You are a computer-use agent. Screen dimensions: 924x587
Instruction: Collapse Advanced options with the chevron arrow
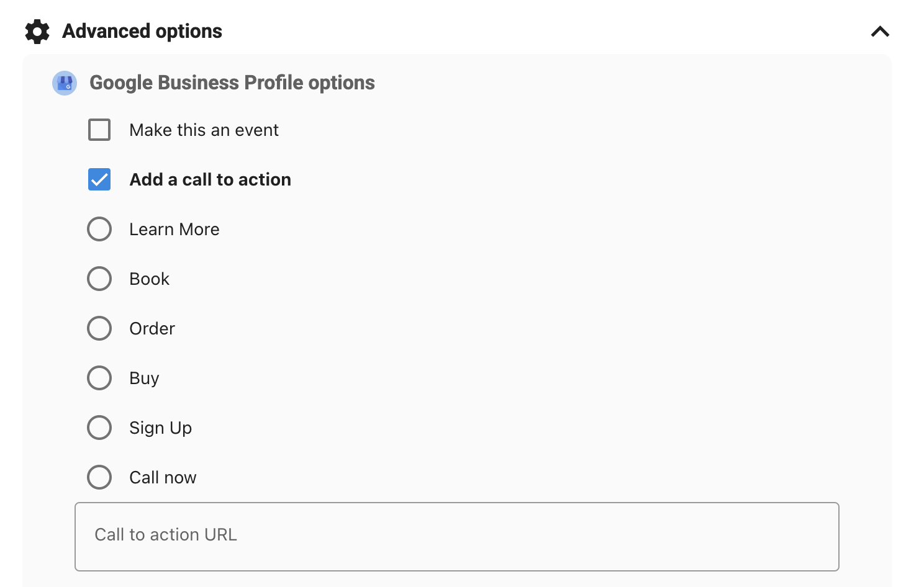pyautogui.click(x=880, y=32)
